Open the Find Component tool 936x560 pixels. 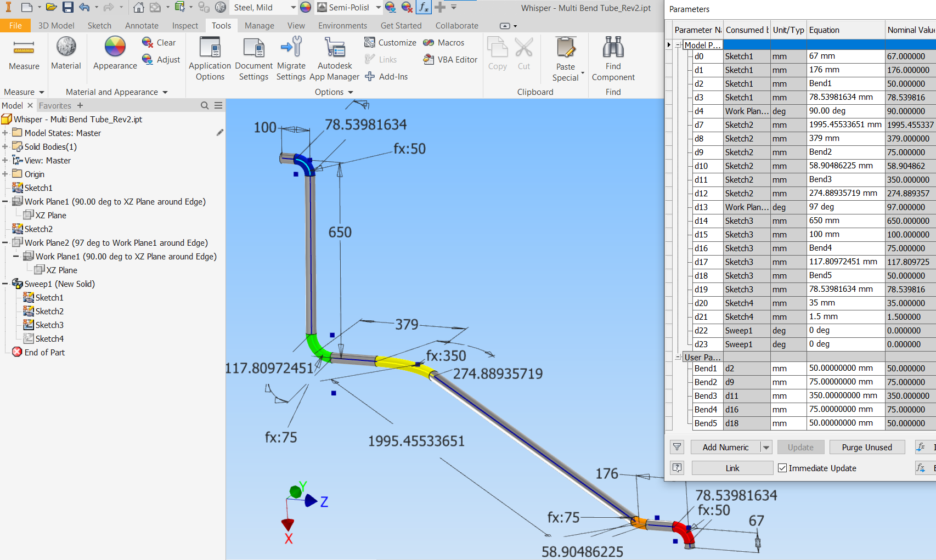tap(613, 59)
